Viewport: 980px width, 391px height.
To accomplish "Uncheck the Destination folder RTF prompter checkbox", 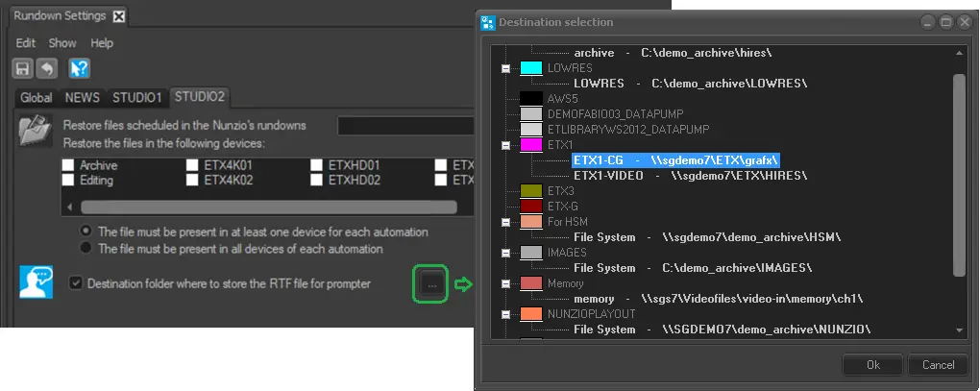I will point(76,283).
